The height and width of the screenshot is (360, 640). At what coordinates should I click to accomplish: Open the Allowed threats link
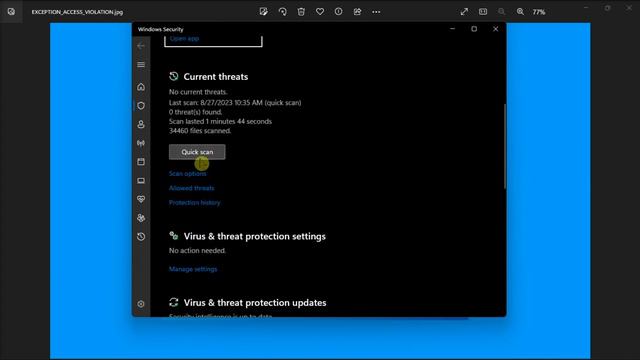coord(191,188)
